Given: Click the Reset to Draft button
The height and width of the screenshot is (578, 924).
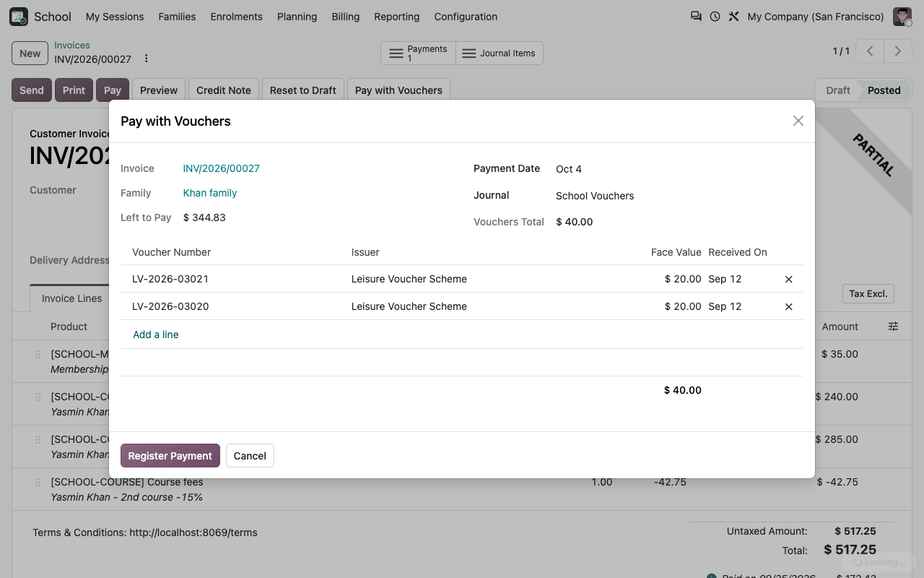Looking at the screenshot, I should tap(303, 90).
